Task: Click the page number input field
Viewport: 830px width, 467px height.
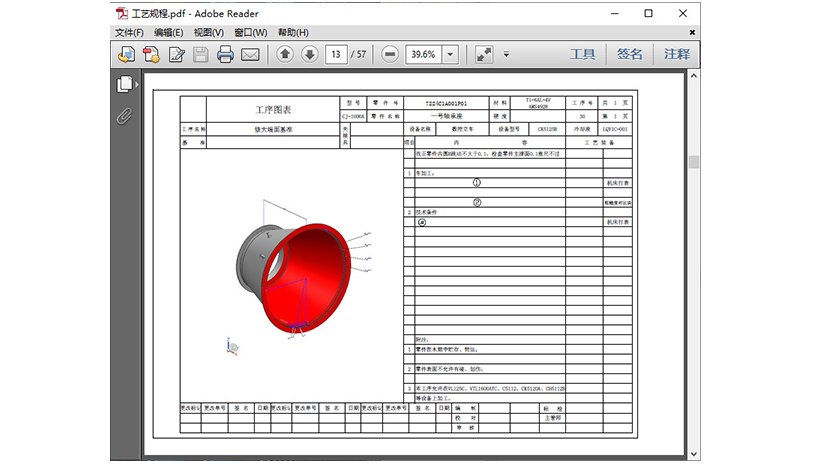Action: click(x=336, y=55)
